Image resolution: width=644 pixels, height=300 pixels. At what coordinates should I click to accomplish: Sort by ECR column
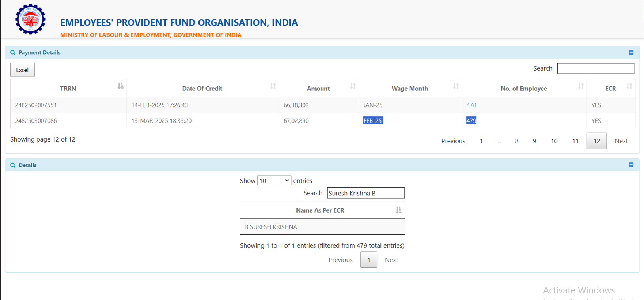pos(610,88)
